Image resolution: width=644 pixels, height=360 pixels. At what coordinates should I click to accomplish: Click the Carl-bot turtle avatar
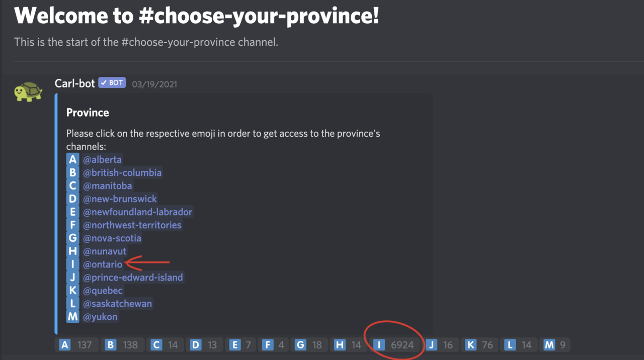28,92
